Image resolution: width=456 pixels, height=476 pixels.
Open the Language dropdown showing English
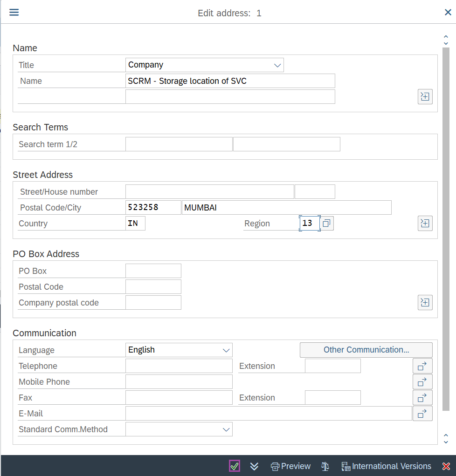[x=179, y=350]
